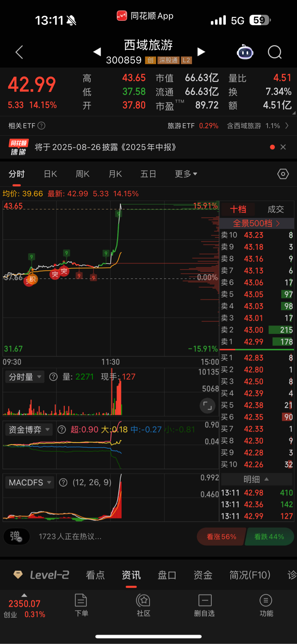Switch to next stock with right triangle
The width and height of the screenshot is (297, 644).
coord(201,52)
